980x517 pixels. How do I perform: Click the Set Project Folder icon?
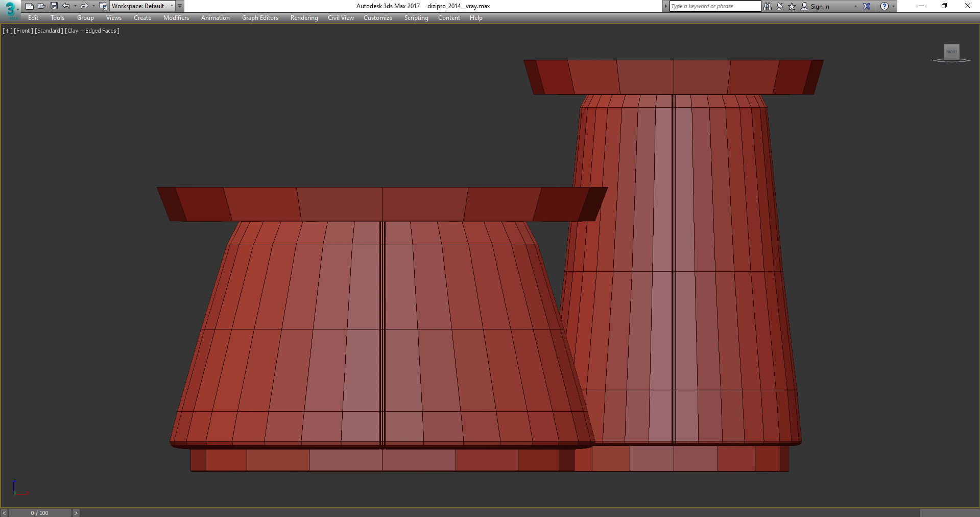click(x=103, y=6)
